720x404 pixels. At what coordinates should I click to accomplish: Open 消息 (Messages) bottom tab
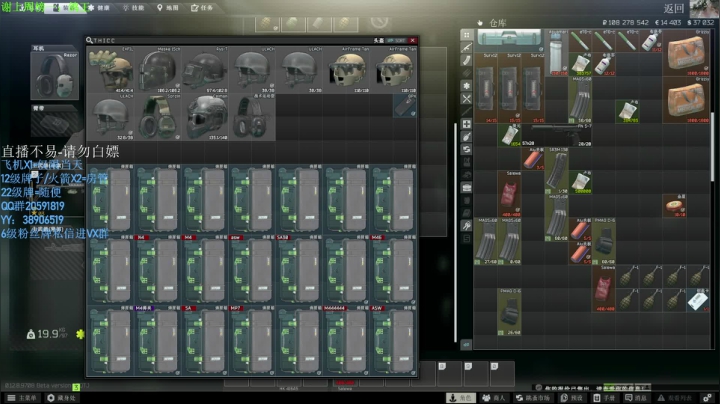pyautogui.click(x=636, y=398)
